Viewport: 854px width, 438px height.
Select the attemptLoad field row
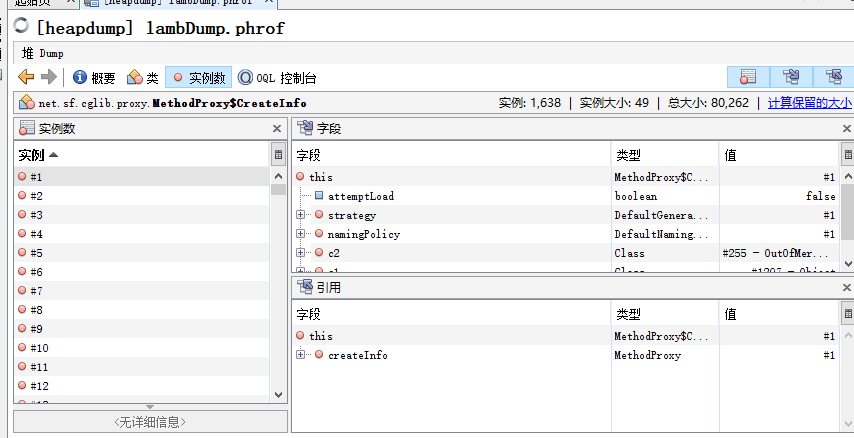click(566, 196)
